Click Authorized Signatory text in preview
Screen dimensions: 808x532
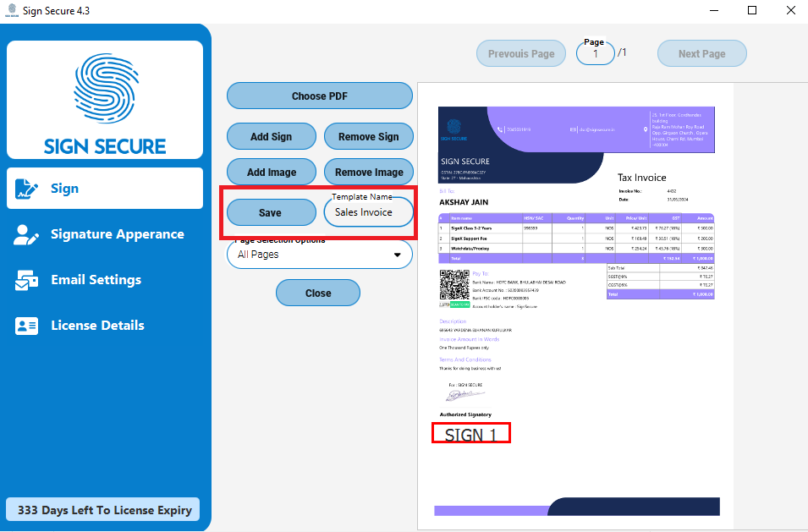(465, 414)
